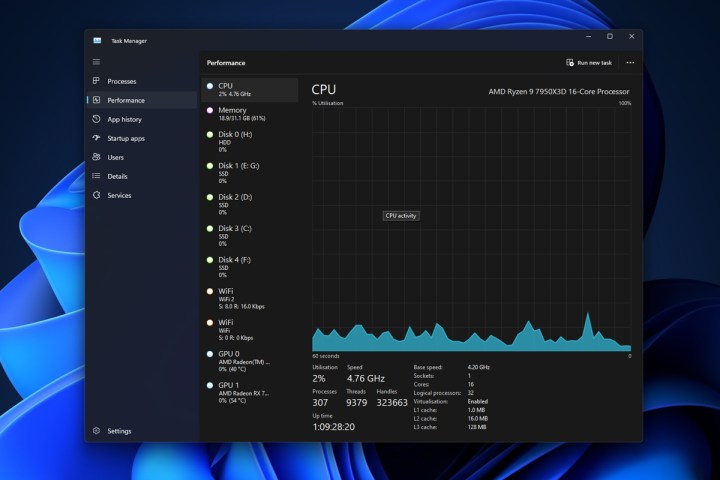The image size is (720, 480).
Task: Open the three-dot more options menu
Action: pos(630,62)
